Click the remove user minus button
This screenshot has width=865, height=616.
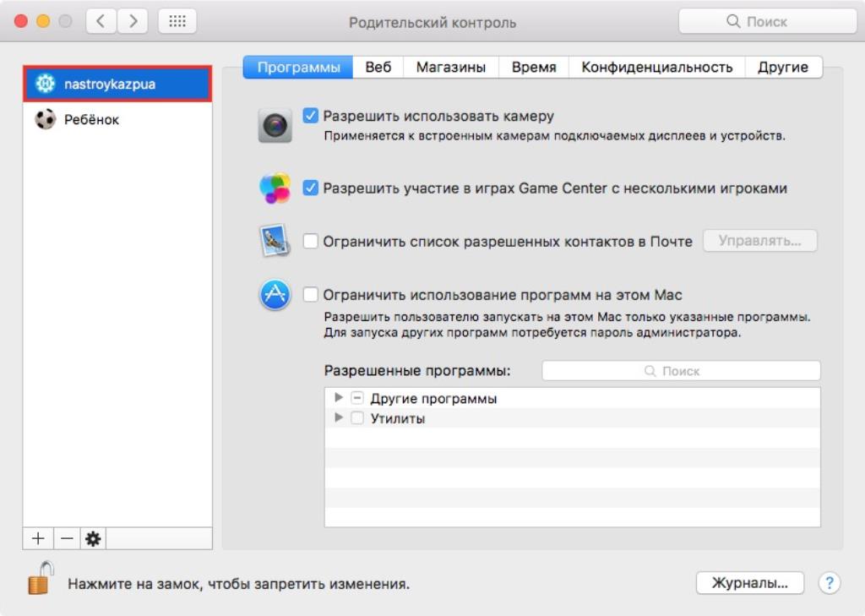67,539
